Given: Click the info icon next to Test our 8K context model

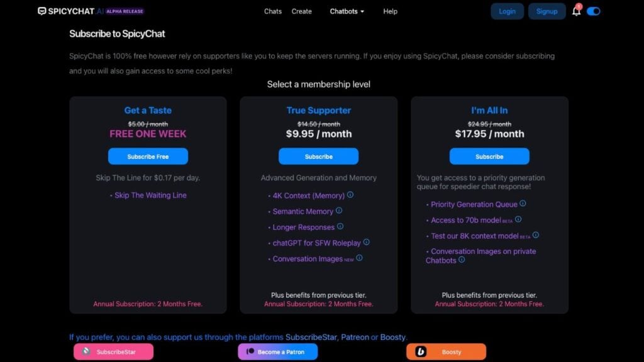Looking at the screenshot, I should coord(535,236).
